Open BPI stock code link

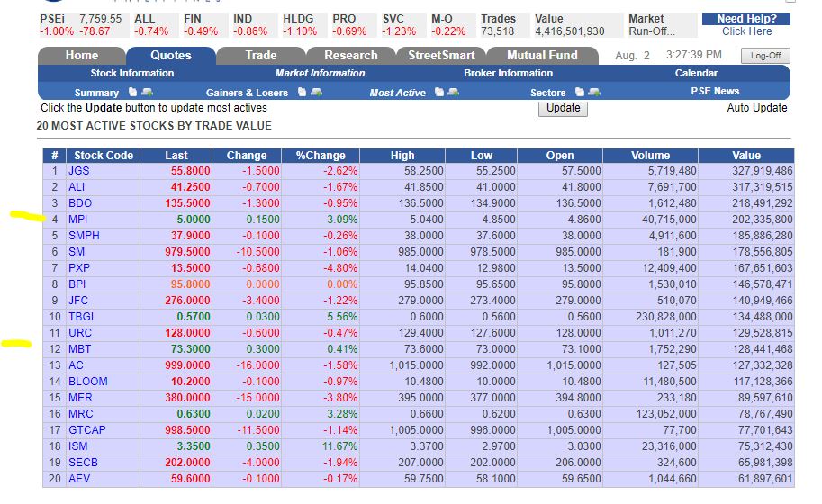[77, 284]
